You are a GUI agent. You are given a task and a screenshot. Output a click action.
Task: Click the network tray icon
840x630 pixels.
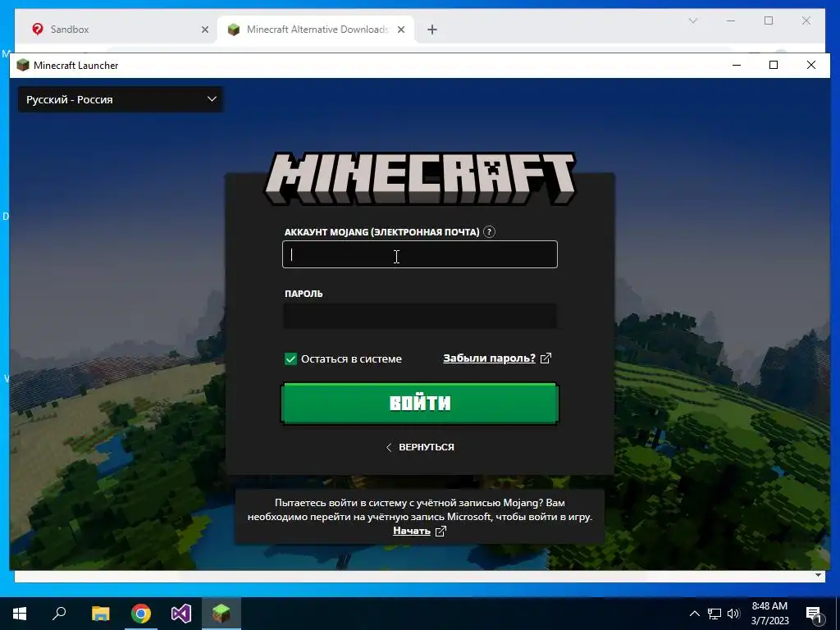coord(714,614)
